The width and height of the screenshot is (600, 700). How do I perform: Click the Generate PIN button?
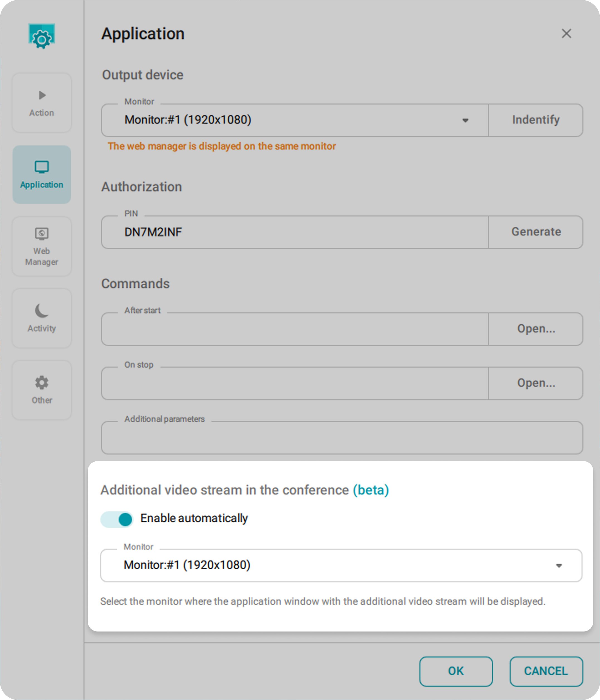tap(535, 232)
